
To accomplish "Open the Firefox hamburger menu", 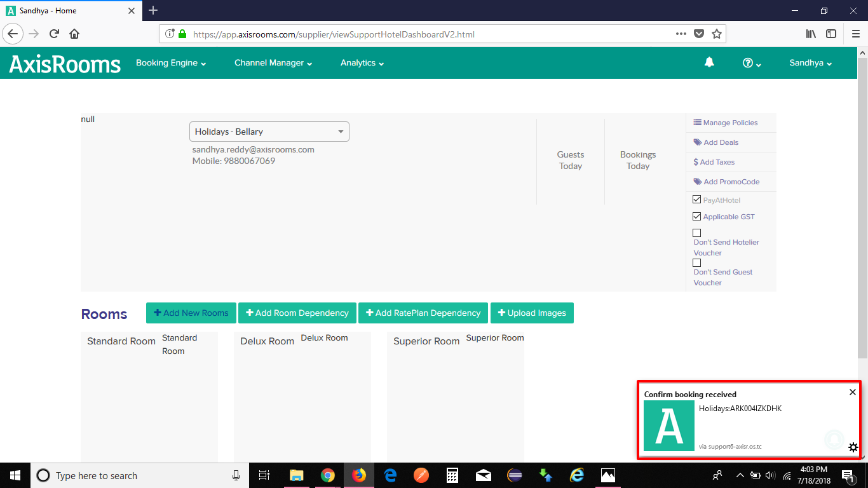I will pyautogui.click(x=855, y=34).
